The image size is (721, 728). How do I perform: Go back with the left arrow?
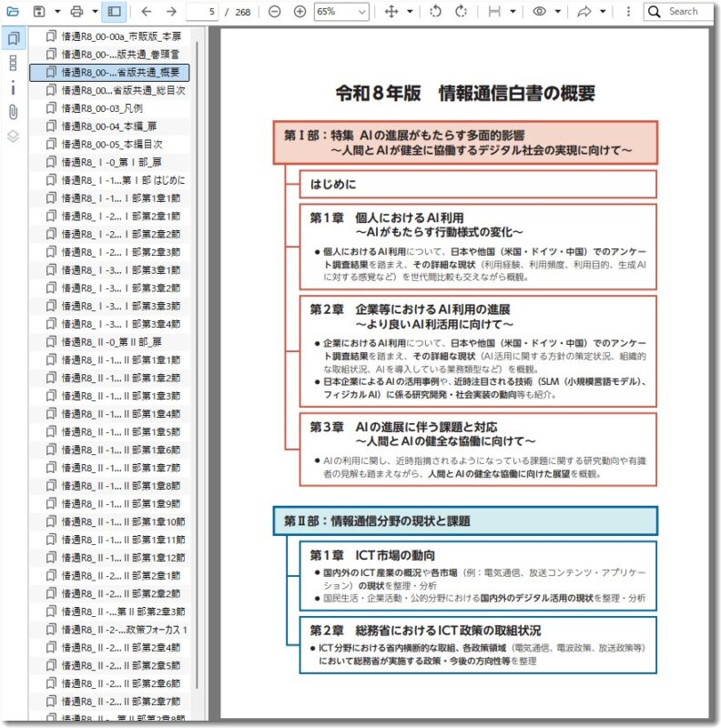pos(147,12)
